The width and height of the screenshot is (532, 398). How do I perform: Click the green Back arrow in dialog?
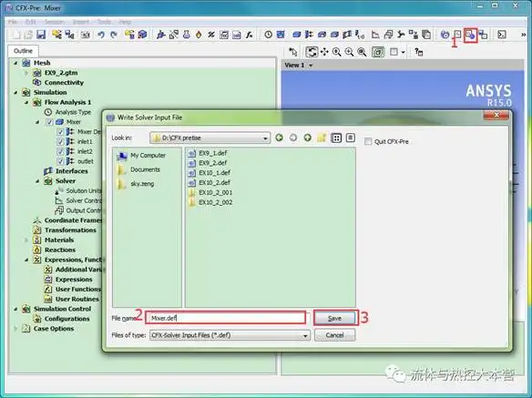(280, 138)
